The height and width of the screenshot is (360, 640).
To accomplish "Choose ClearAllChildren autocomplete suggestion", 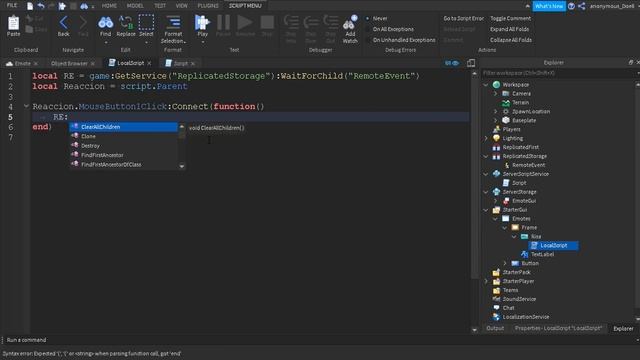I will 124,127.
